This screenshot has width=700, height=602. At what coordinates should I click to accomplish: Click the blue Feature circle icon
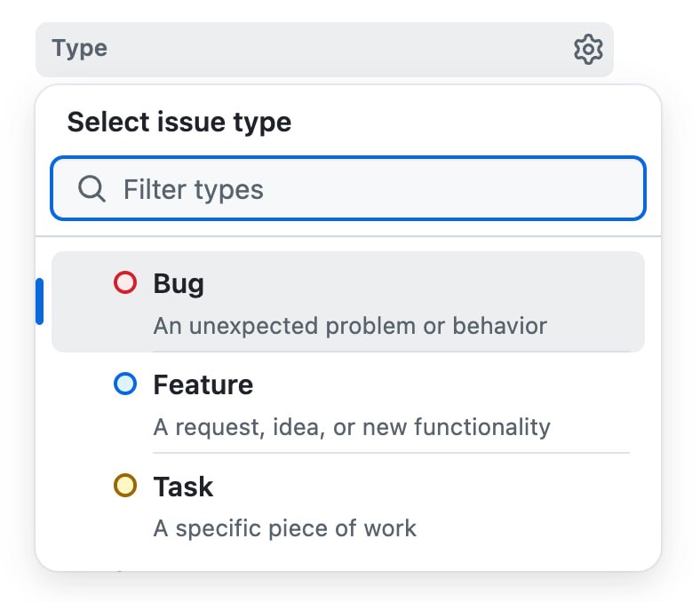(x=125, y=384)
